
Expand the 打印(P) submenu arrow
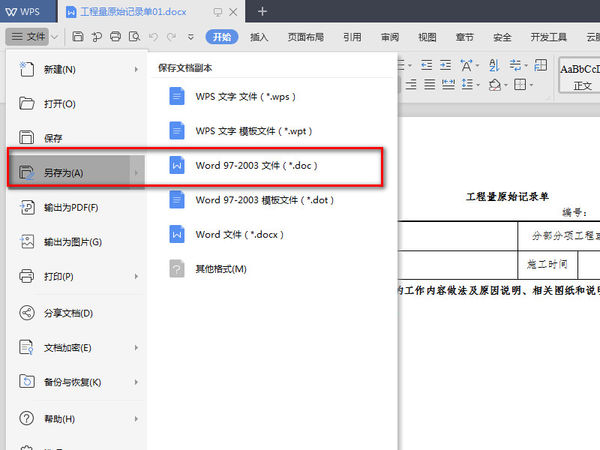point(136,276)
